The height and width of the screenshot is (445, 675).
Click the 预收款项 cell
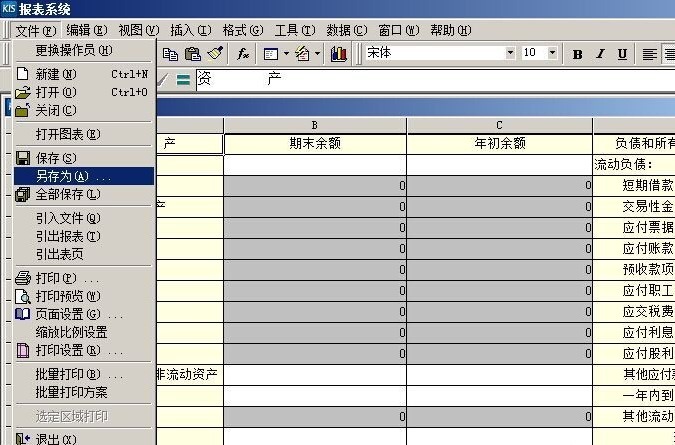[x=634, y=270]
